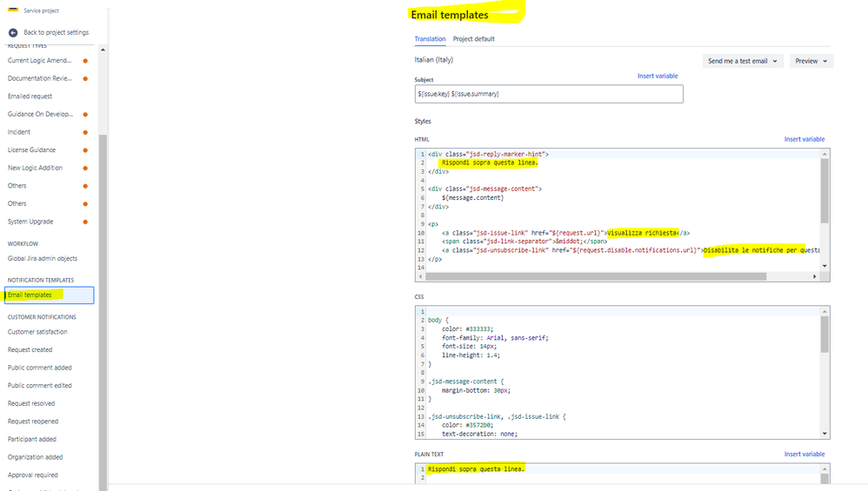
Task: Click orange dot next to System Upgrade
Action: click(85, 222)
